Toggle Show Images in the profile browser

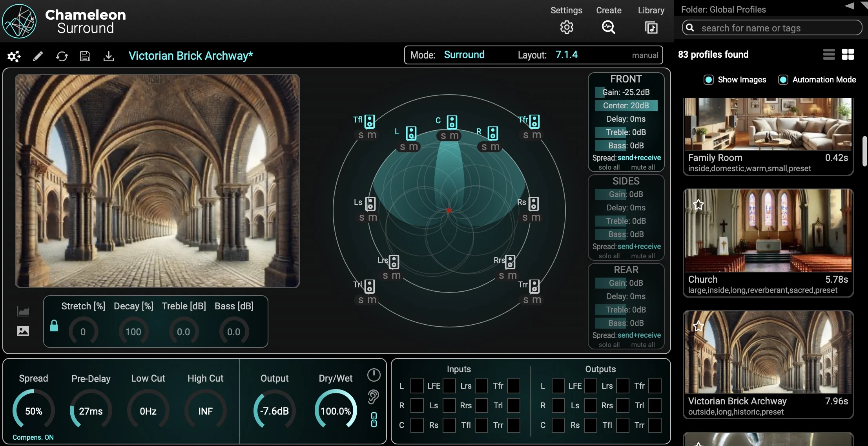(x=709, y=79)
